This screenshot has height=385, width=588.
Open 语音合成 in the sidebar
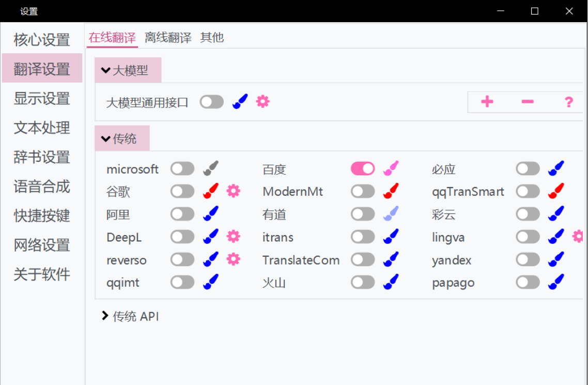point(42,186)
